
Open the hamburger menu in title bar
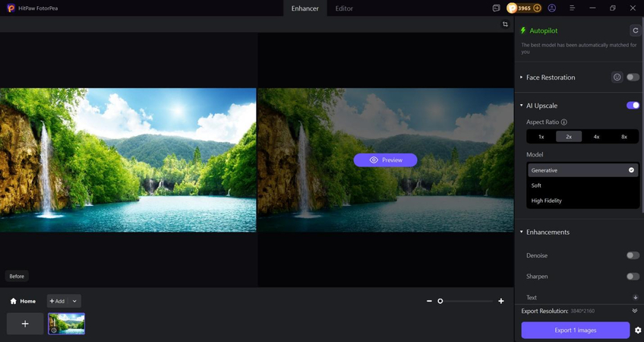pyautogui.click(x=572, y=8)
